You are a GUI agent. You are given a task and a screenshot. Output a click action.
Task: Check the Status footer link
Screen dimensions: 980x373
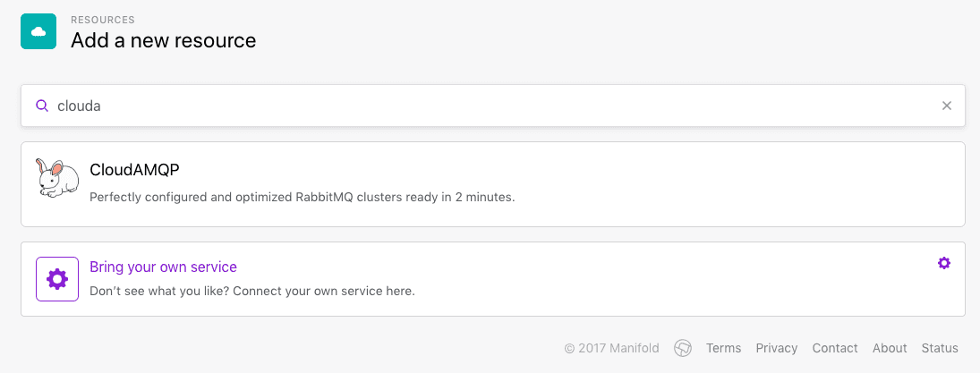(x=940, y=348)
